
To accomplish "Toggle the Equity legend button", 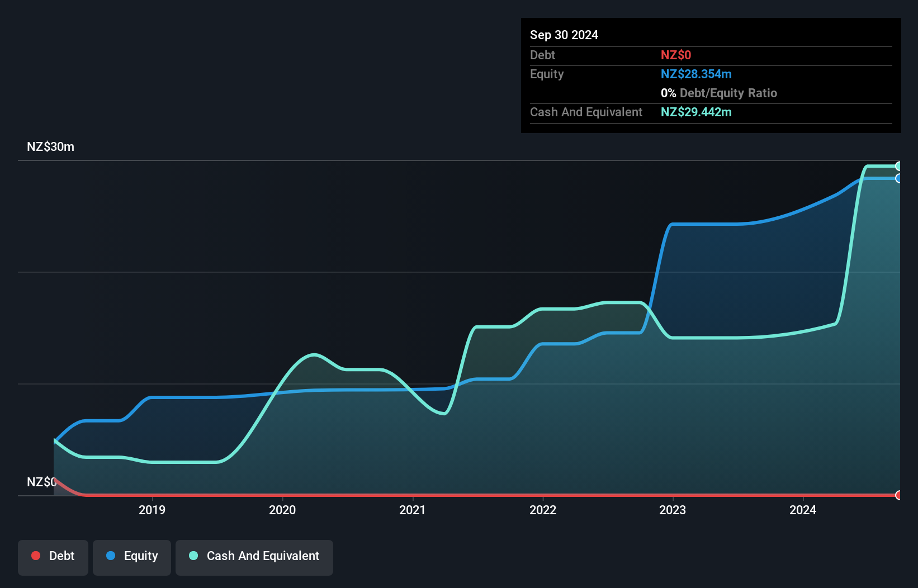I will (132, 557).
